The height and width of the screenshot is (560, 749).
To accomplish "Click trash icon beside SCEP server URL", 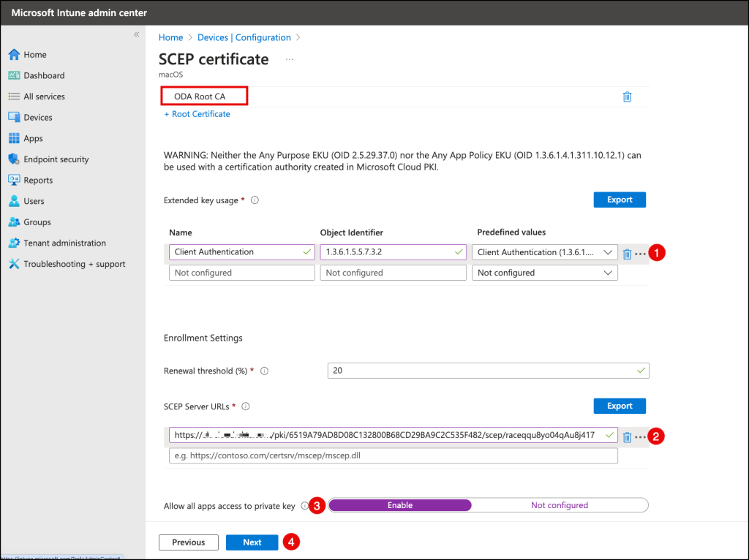I will pyautogui.click(x=627, y=437).
